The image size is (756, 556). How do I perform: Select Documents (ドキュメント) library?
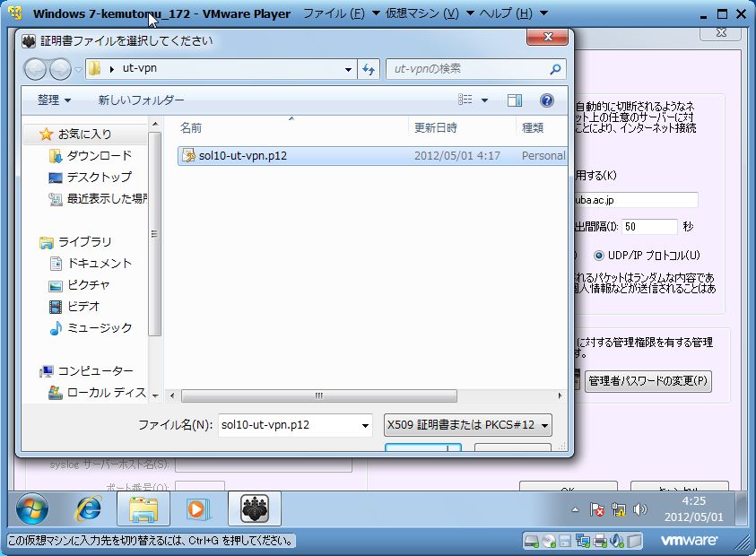91,264
